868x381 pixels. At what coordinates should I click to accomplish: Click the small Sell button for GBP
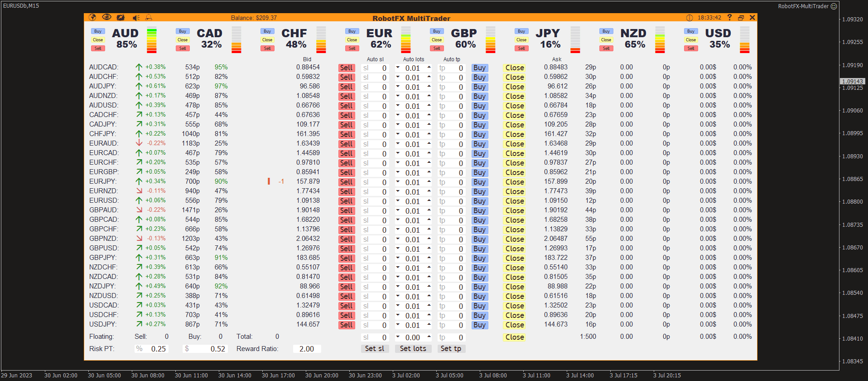point(437,49)
